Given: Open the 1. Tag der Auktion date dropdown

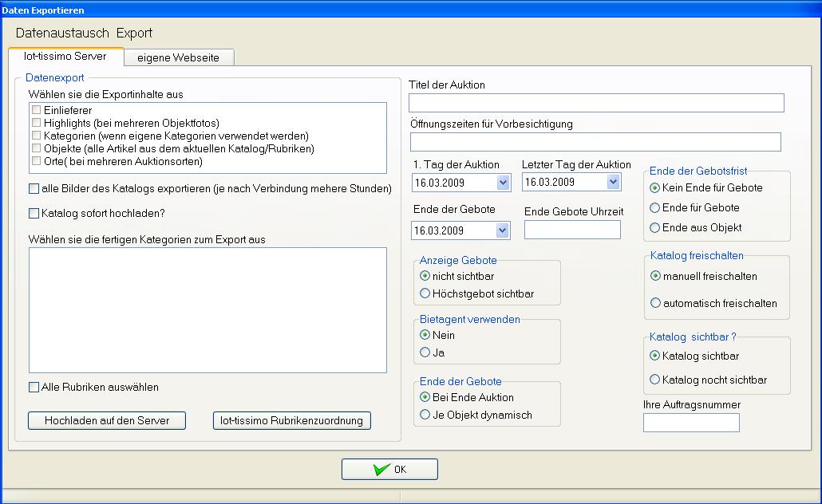Looking at the screenshot, I should coord(503,183).
